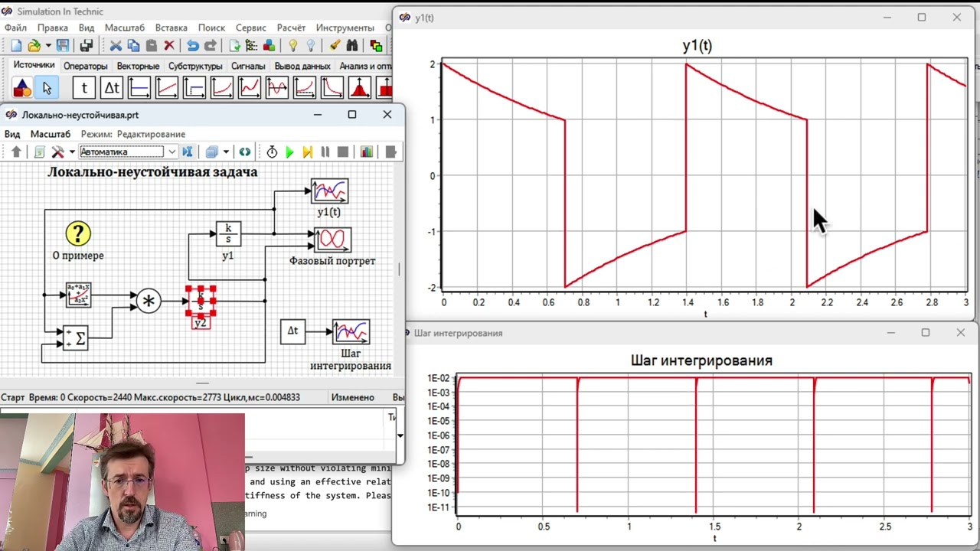Switch to the Операторы palette tab
Screen dimensions: 980x551
(86, 66)
